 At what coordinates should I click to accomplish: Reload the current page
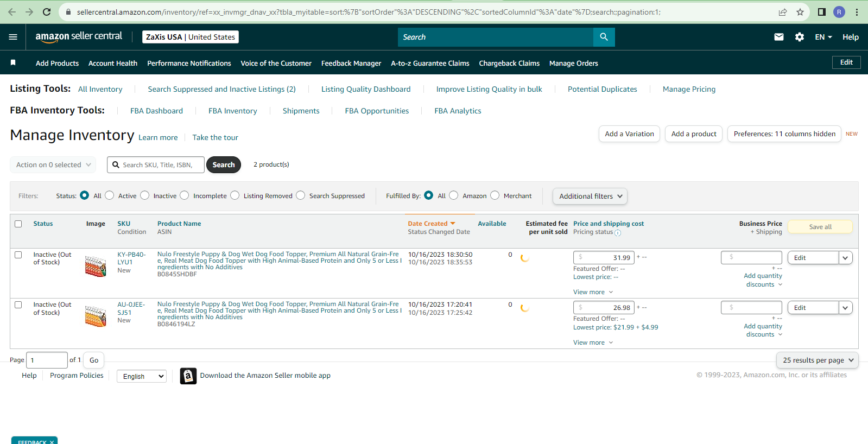click(x=47, y=12)
